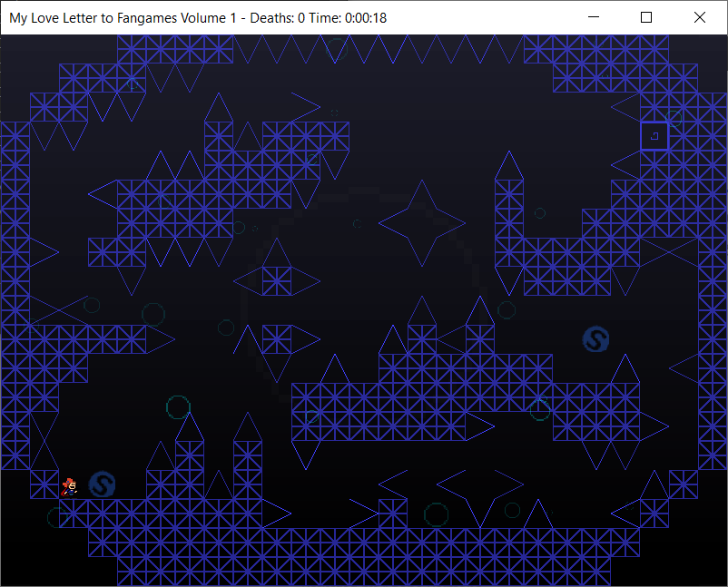The image size is (728, 587).
Task: Close the game window
Action: [x=699, y=17]
